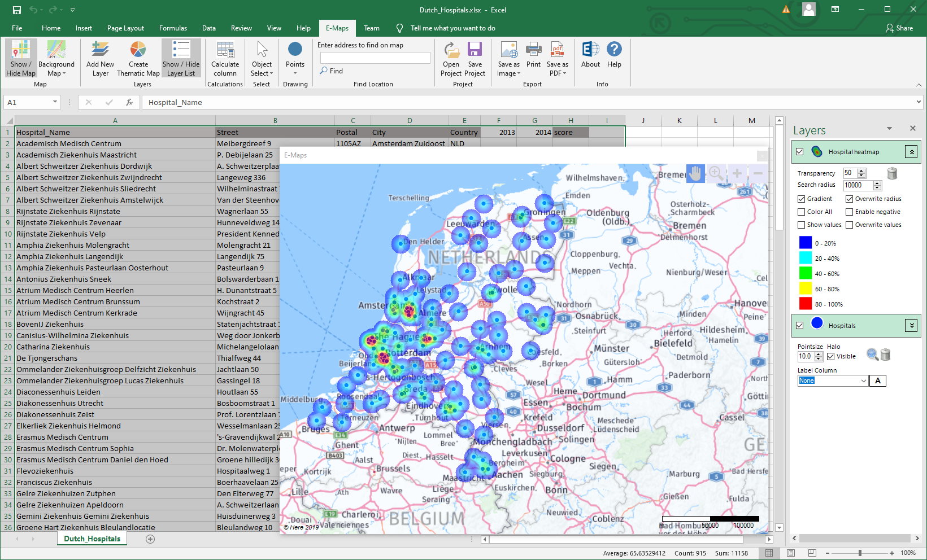Expand the Hospitals layer settings
Screen dimensions: 927x560
(912, 325)
